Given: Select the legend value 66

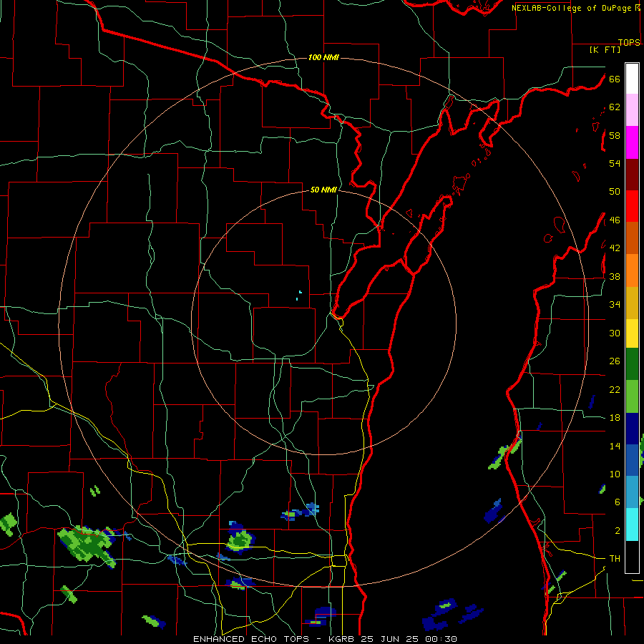Looking at the screenshot, I should point(615,79).
